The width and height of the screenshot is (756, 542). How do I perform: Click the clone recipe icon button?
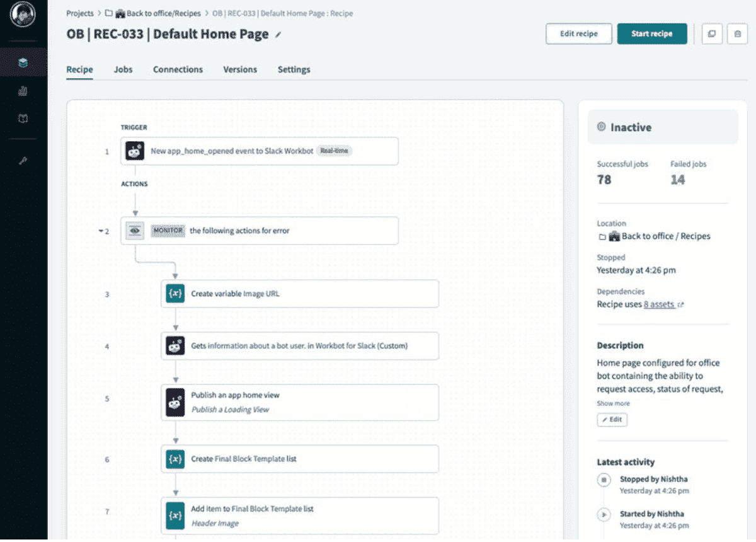click(712, 34)
